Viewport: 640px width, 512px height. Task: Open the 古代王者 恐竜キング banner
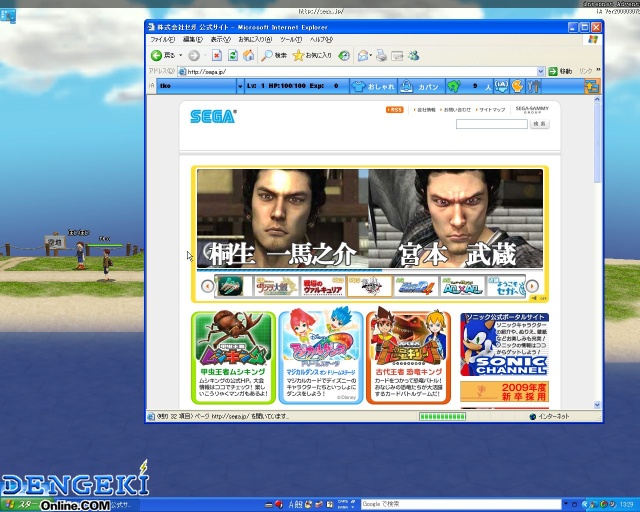click(x=408, y=358)
